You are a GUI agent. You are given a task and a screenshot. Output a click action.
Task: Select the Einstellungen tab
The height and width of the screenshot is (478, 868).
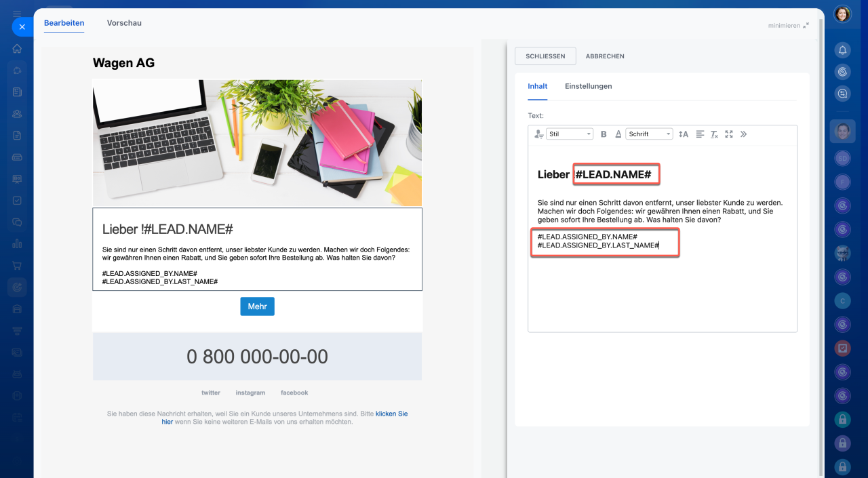589,87
